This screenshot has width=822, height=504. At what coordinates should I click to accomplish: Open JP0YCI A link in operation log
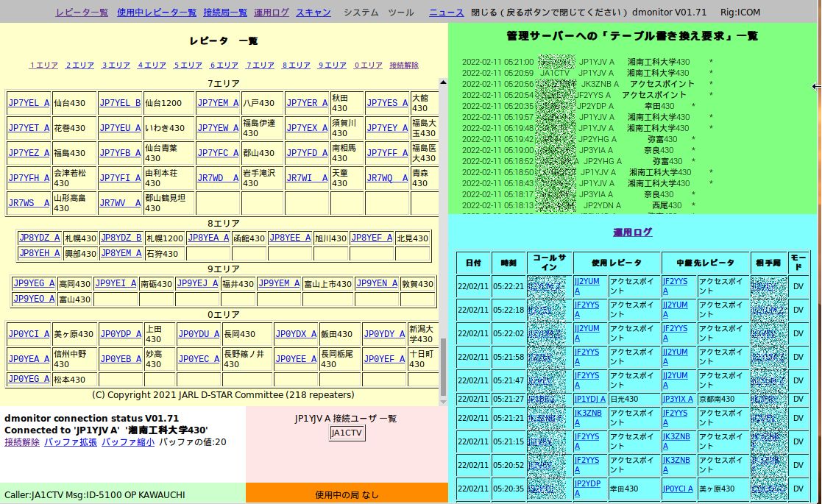678,489
